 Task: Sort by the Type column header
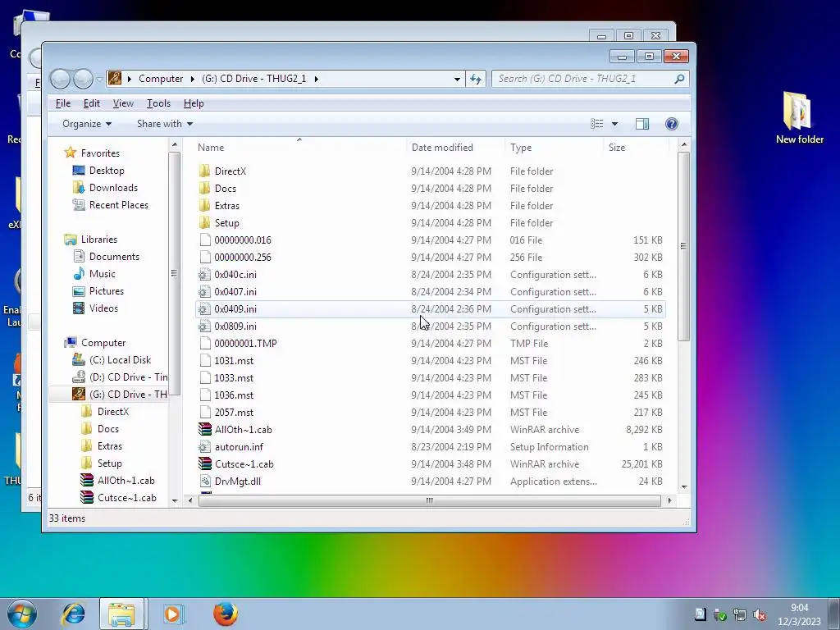[x=554, y=148]
